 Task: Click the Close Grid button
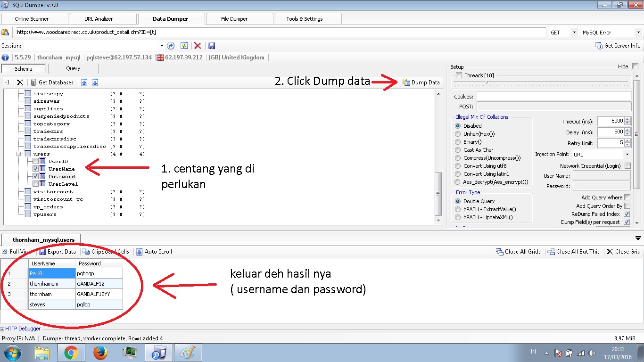point(624,252)
